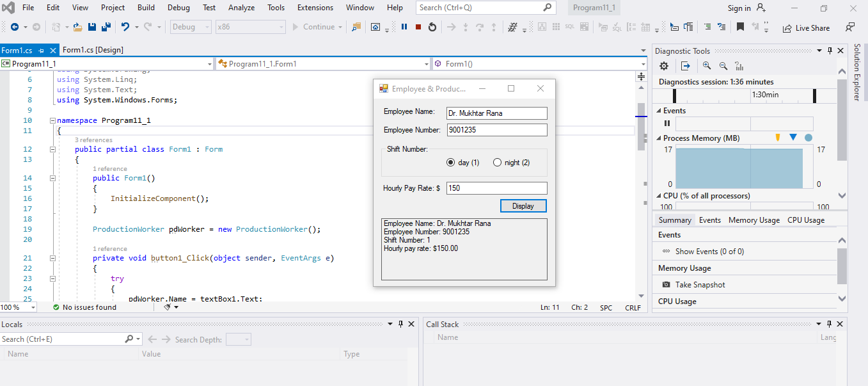Take Snapshot camera icon under Memory Usage
This screenshot has height=386, width=868.
click(x=667, y=285)
